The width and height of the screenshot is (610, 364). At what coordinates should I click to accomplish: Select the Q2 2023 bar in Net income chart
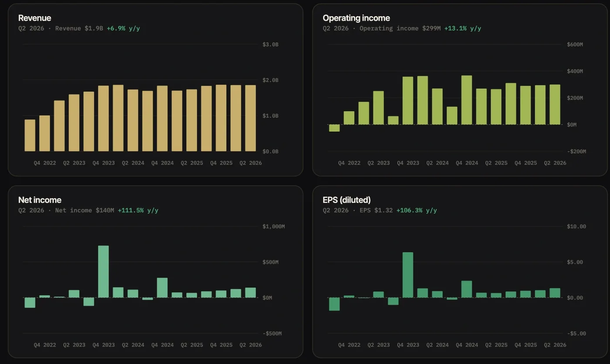coord(74,294)
